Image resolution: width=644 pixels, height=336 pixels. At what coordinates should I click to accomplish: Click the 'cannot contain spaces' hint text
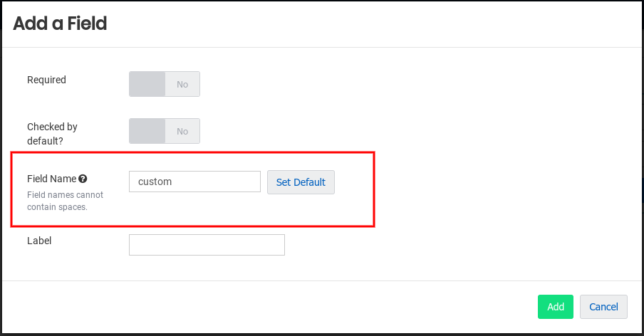tap(65, 201)
